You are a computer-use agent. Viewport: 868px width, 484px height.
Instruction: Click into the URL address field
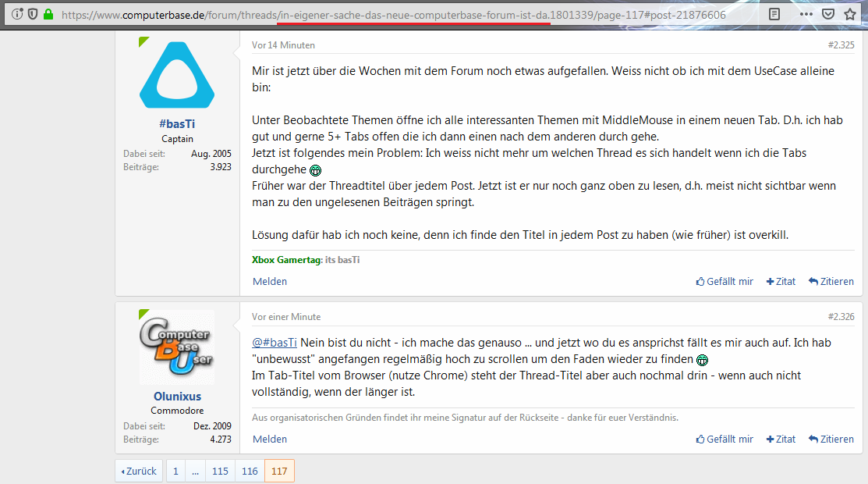click(x=393, y=15)
